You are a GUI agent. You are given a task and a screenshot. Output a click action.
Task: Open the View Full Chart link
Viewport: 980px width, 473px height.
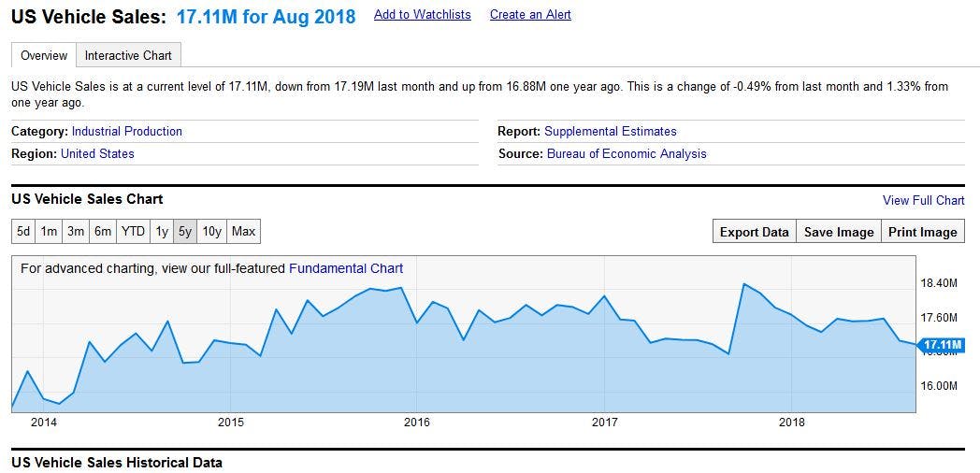coord(923,200)
